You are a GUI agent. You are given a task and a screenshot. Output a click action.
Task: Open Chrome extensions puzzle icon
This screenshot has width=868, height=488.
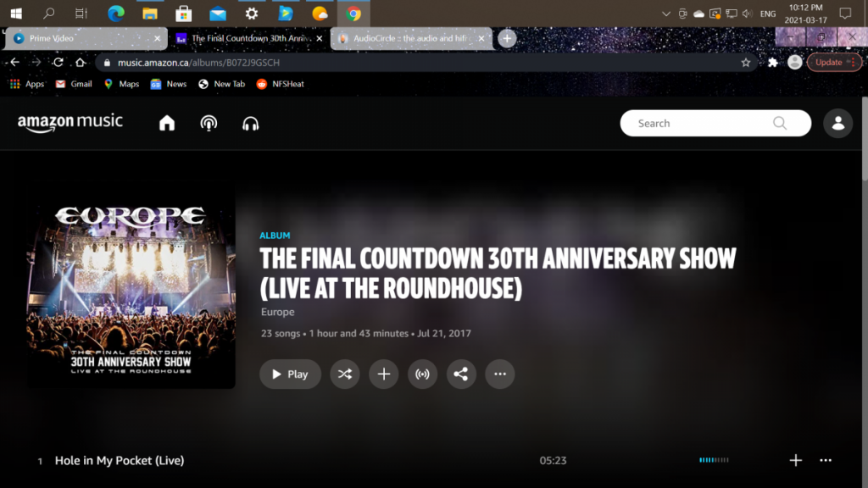[x=773, y=63]
